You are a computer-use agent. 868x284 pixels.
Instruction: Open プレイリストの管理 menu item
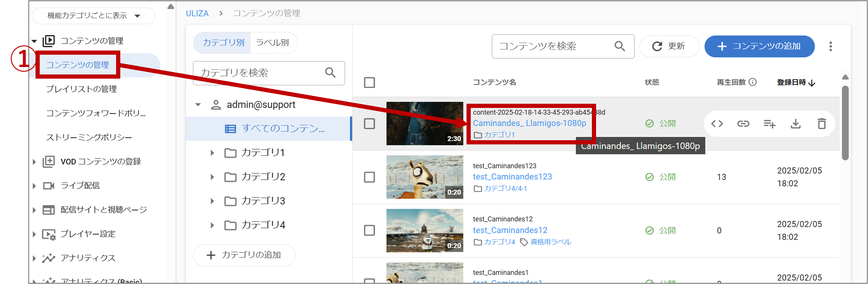81,89
